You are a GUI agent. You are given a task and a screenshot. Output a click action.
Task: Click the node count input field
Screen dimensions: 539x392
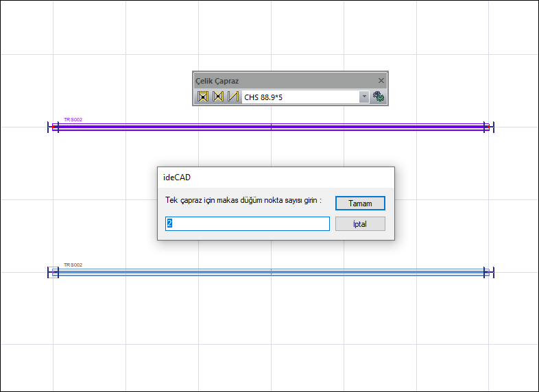click(247, 223)
